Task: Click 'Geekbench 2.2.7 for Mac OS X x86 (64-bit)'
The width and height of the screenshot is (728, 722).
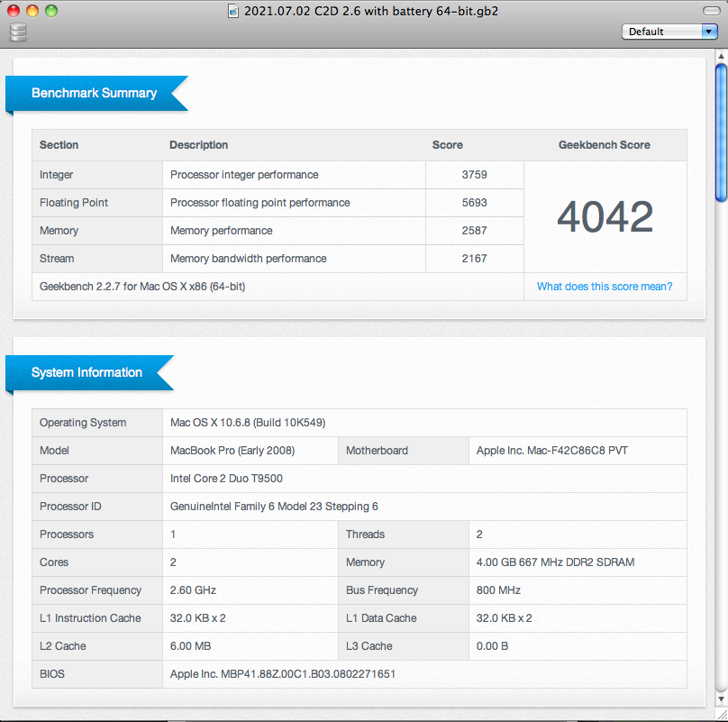Action: point(142,287)
